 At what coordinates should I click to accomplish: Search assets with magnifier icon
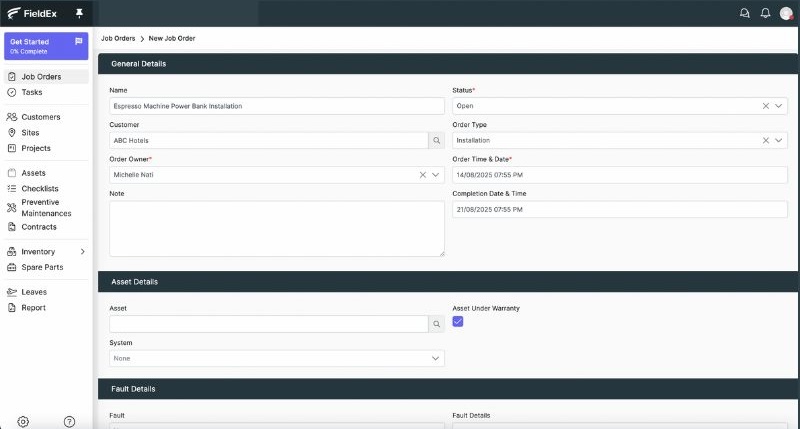pyautogui.click(x=437, y=324)
